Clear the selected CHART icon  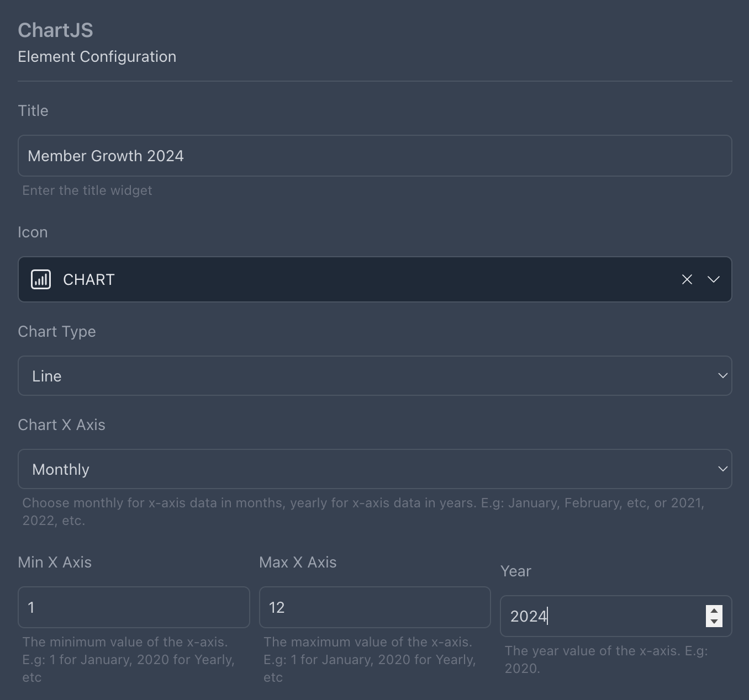pyautogui.click(x=687, y=279)
